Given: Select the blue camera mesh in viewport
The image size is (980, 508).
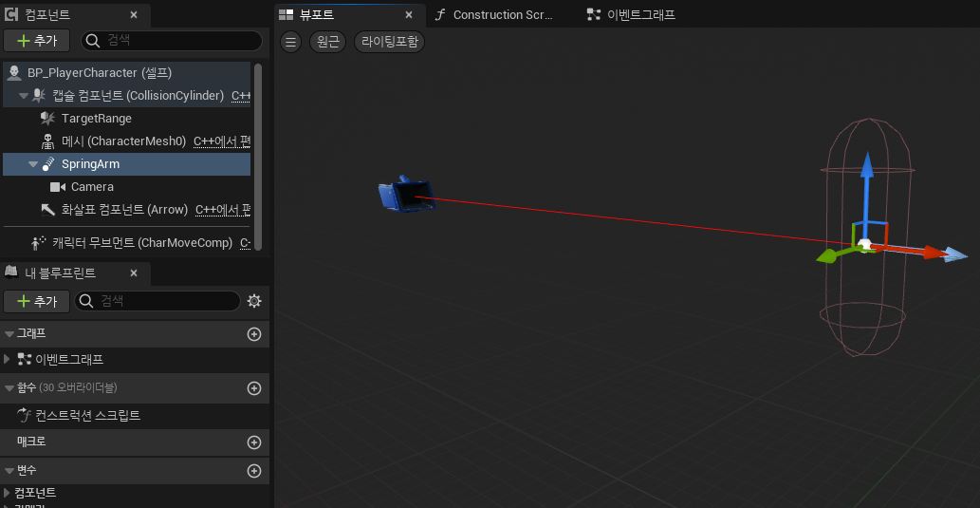Looking at the screenshot, I should tap(406, 195).
